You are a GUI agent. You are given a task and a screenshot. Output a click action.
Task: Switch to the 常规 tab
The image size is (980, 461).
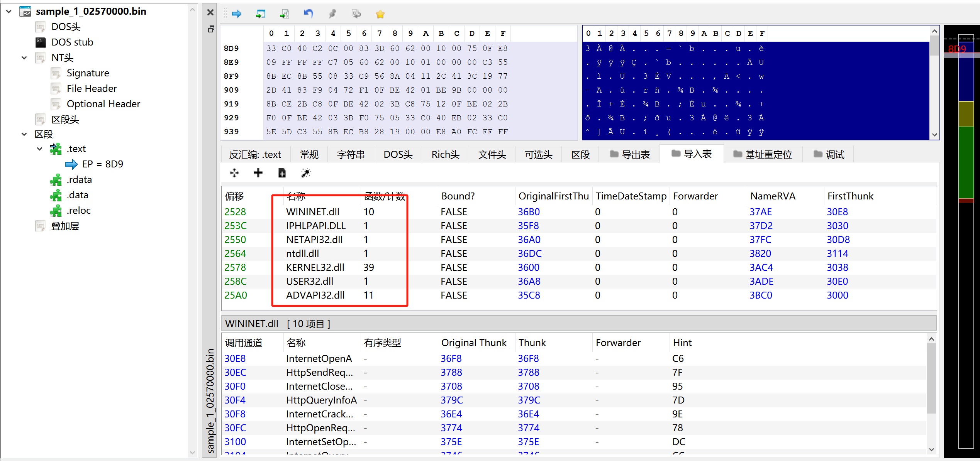coord(309,155)
